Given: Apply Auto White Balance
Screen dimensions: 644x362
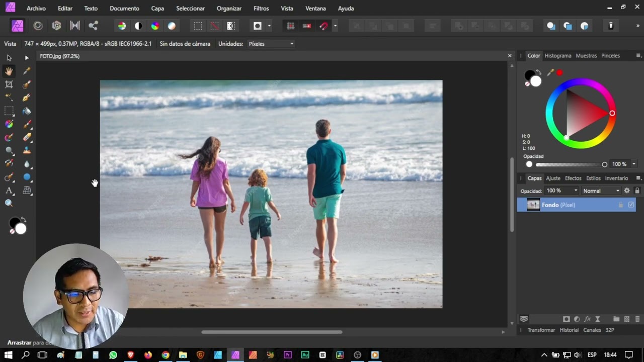Looking at the screenshot, I should coord(172,26).
